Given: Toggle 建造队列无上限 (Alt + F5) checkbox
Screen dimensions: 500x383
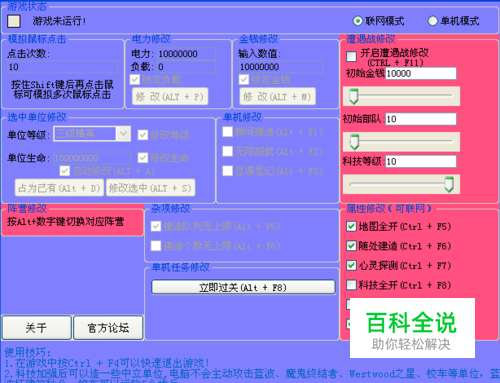Looking at the screenshot, I should click(156, 227).
